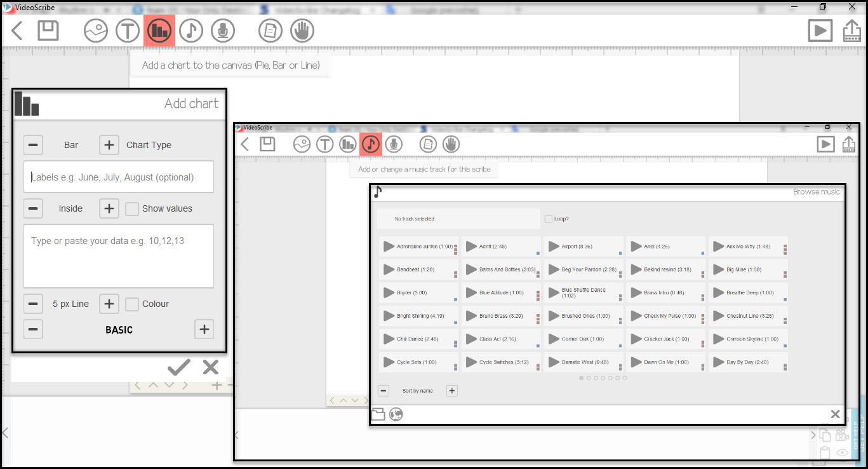Click Add Image icon in the music window toolbar
The height and width of the screenshot is (469, 868).
coord(302,144)
